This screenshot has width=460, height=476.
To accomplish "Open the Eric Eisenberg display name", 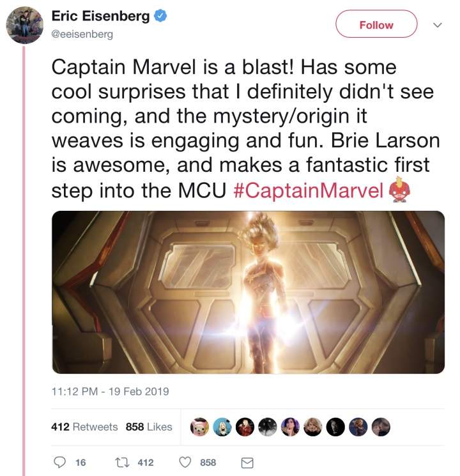I will (x=102, y=17).
